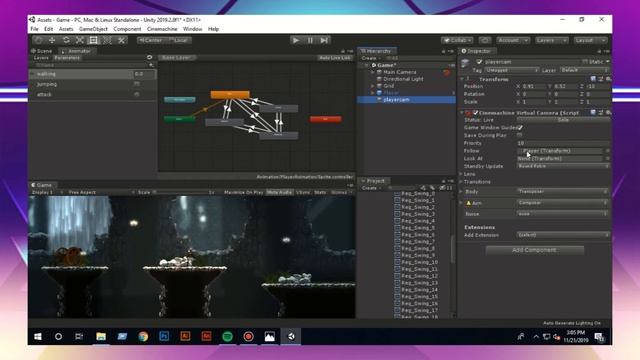640x360 pixels.
Task: Switch to the Scene tab
Action: [42, 51]
